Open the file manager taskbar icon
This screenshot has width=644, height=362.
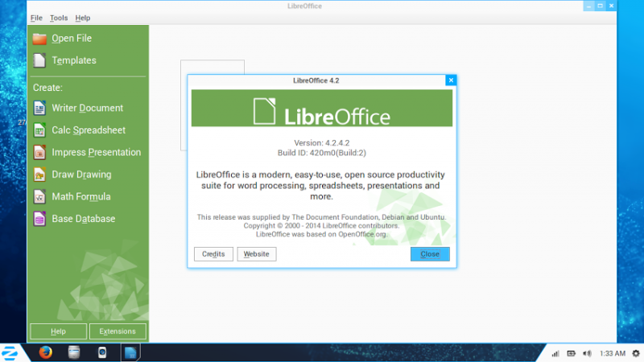(x=74, y=352)
